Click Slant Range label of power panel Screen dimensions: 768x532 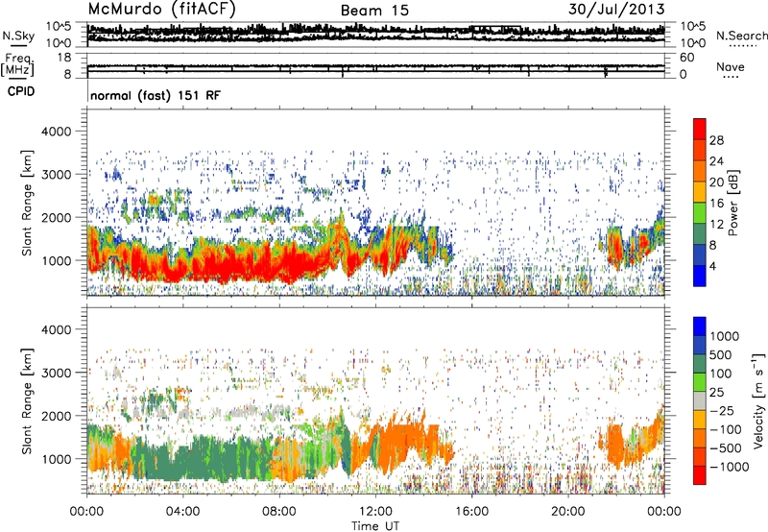(27, 203)
